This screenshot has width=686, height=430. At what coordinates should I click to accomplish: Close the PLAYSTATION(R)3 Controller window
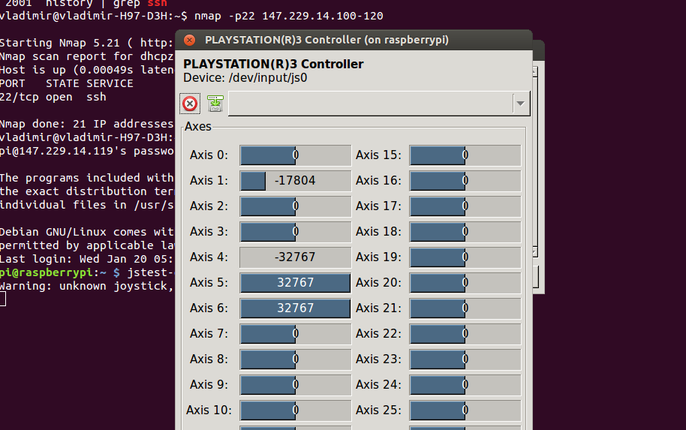189,40
